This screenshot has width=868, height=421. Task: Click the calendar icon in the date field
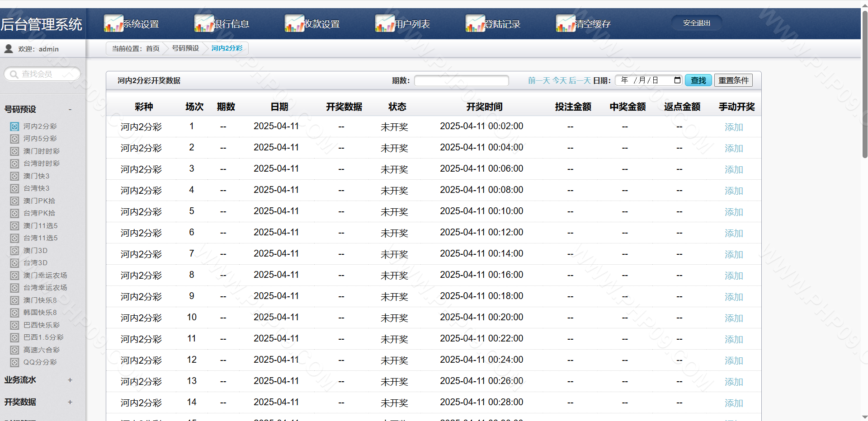coord(677,80)
